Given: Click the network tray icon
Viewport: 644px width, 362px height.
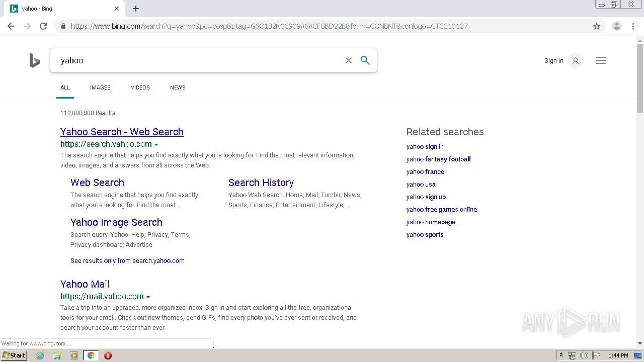Looking at the screenshot, I should (572, 355).
